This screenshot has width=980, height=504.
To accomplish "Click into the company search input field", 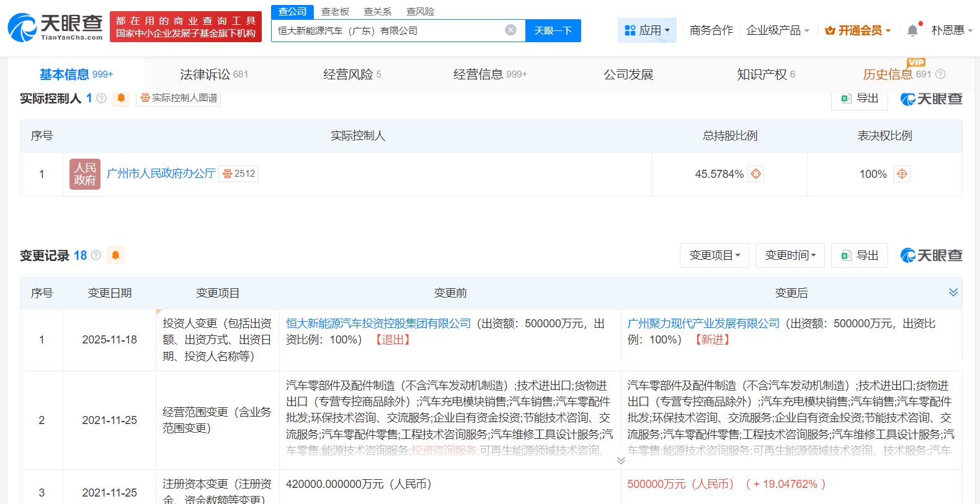I will [x=388, y=30].
